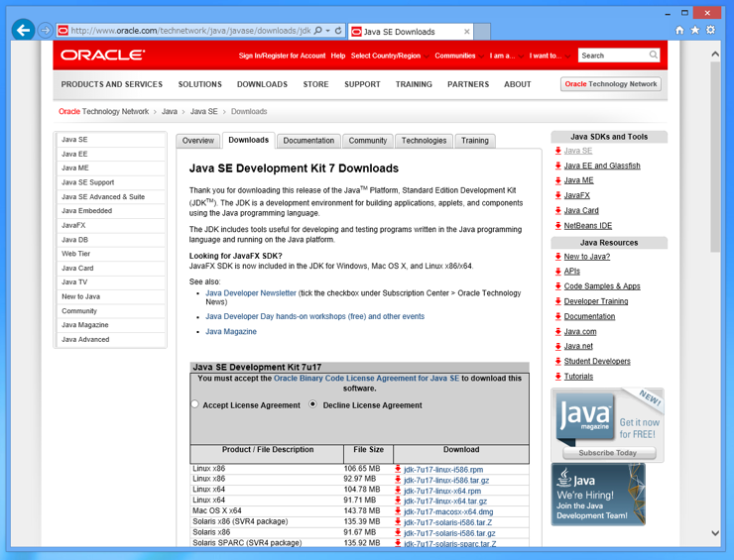Click the Oracle logo in the header
This screenshot has width=734, height=560.
(102, 56)
